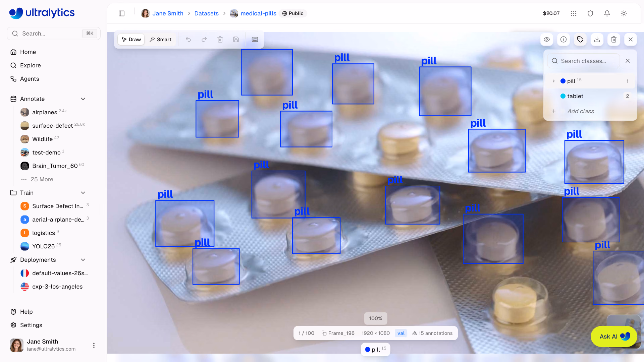Click the save disk icon
The image size is (644, 362).
click(236, 40)
